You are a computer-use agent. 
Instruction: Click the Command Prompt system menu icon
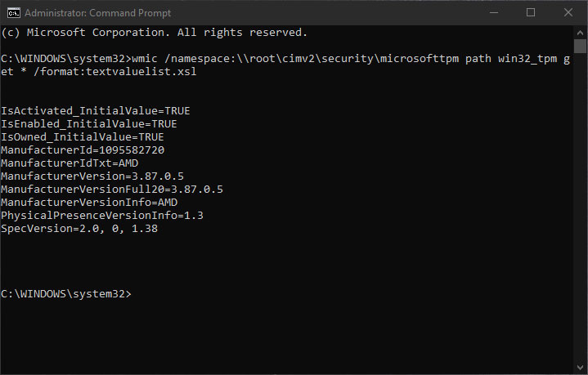click(14, 13)
